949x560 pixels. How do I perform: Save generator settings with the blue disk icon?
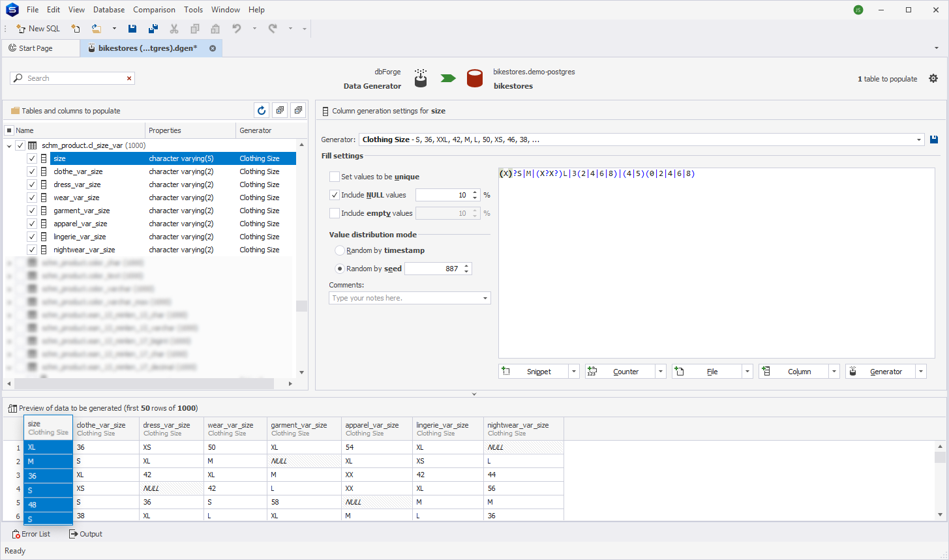tap(934, 140)
